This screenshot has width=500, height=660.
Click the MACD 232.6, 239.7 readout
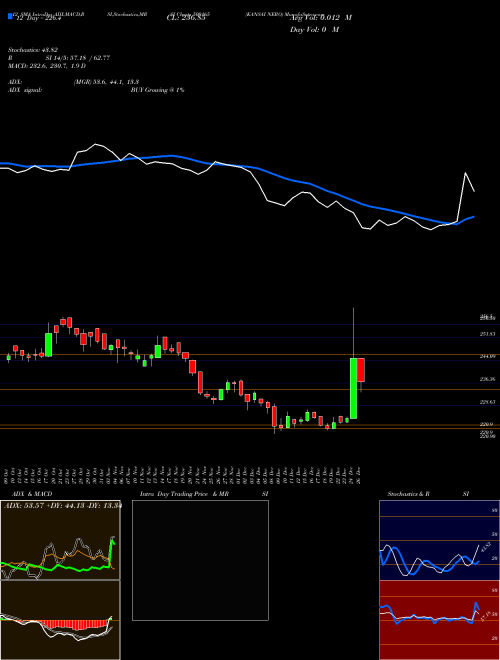click(47, 66)
